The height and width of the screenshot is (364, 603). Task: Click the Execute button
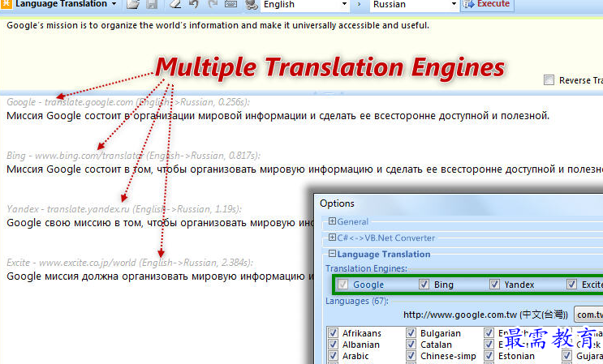487,5
